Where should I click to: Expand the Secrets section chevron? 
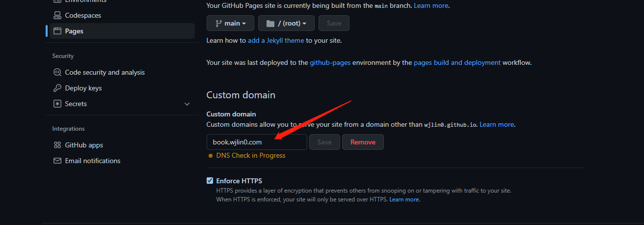click(x=187, y=104)
